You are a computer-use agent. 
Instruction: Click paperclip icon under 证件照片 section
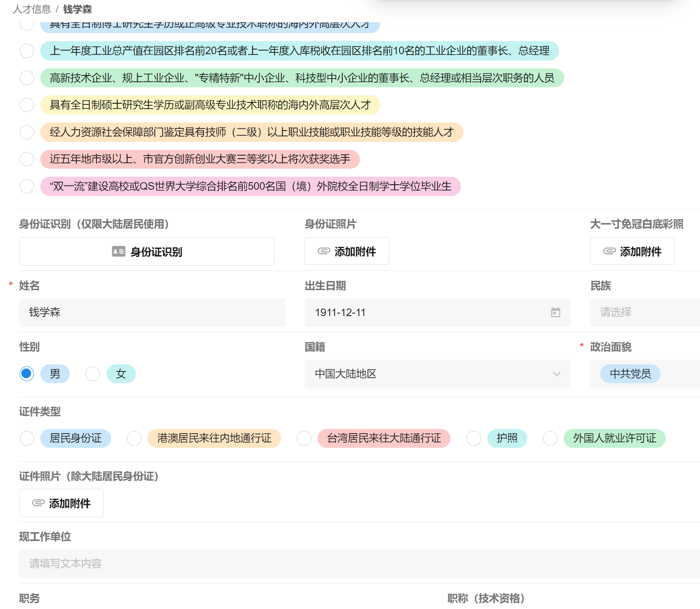coord(39,503)
